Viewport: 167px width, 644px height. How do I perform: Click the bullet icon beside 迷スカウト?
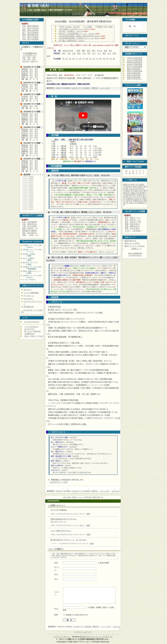click(22, 290)
